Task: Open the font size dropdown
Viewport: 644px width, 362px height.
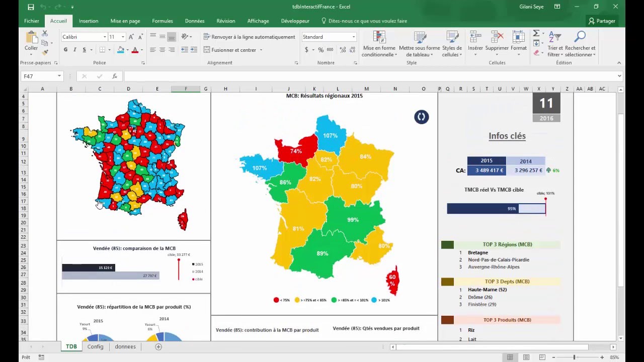Action: click(x=124, y=37)
